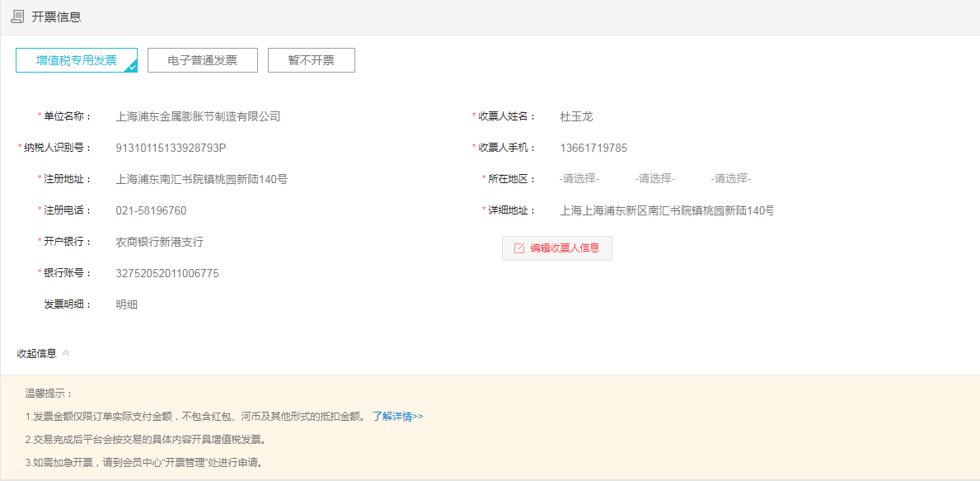Click detailed address 上海上海浦东新区南汇书院镇桃园新陆140号
980x481 pixels.
[x=666, y=210]
